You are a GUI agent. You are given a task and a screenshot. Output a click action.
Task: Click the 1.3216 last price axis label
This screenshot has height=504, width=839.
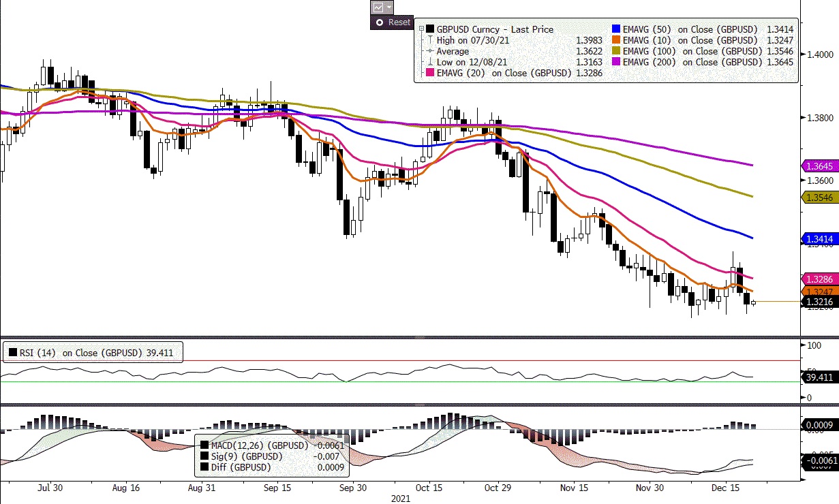coord(817,302)
